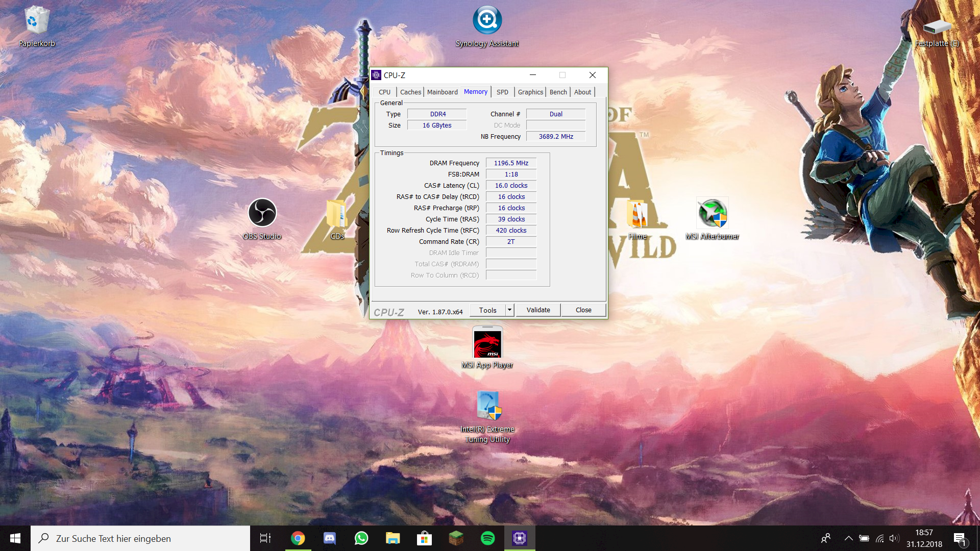Select the Memory tab in CPU-Z
Image resolution: width=980 pixels, height=551 pixels.
[475, 91]
